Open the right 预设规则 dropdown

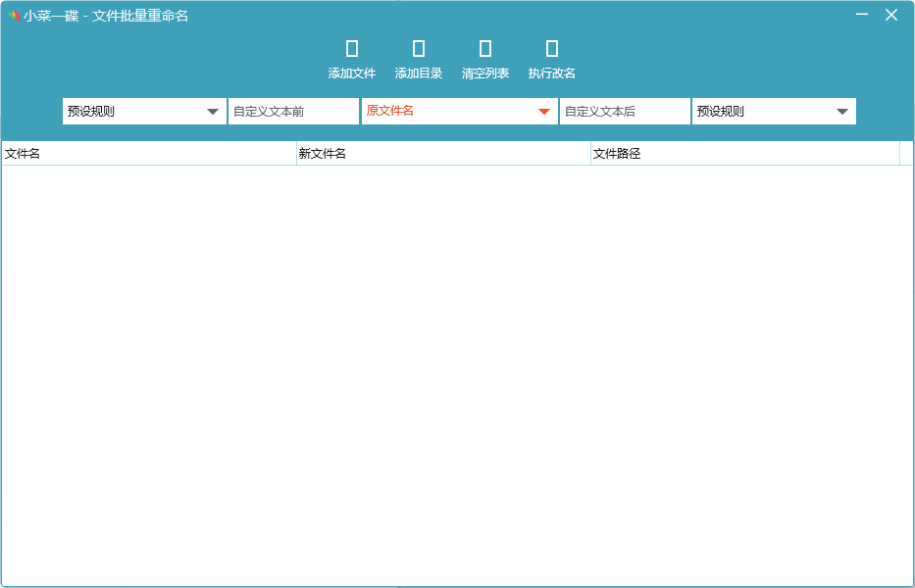click(x=774, y=112)
